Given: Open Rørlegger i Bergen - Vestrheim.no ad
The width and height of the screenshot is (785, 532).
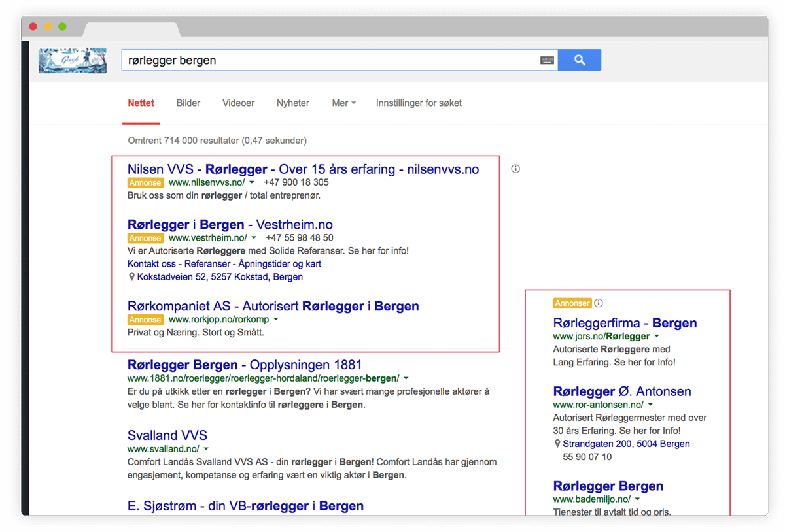Looking at the screenshot, I should (x=230, y=225).
